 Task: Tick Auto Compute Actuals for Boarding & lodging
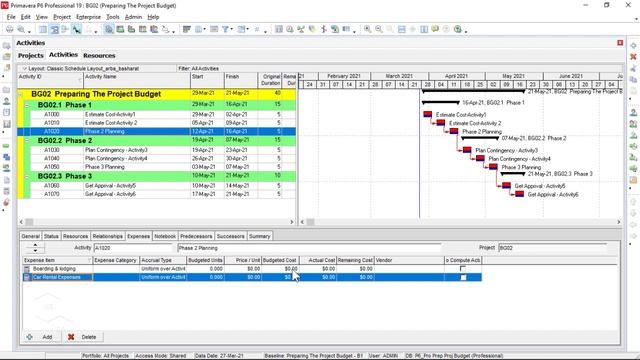pos(463,269)
